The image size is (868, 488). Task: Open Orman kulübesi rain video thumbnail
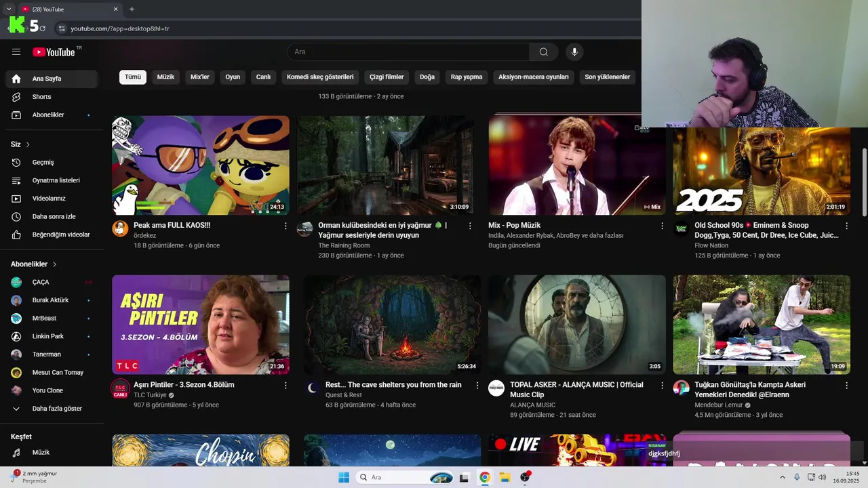click(x=385, y=165)
